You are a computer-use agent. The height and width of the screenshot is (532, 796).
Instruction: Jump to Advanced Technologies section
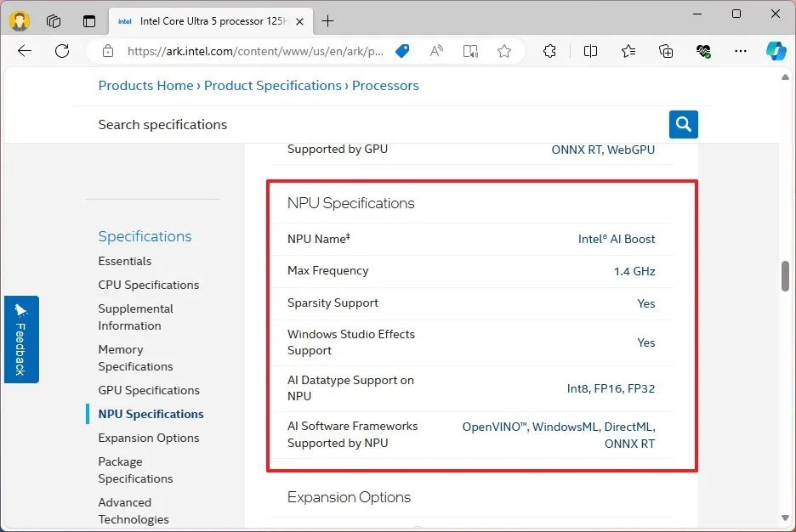pyautogui.click(x=134, y=511)
